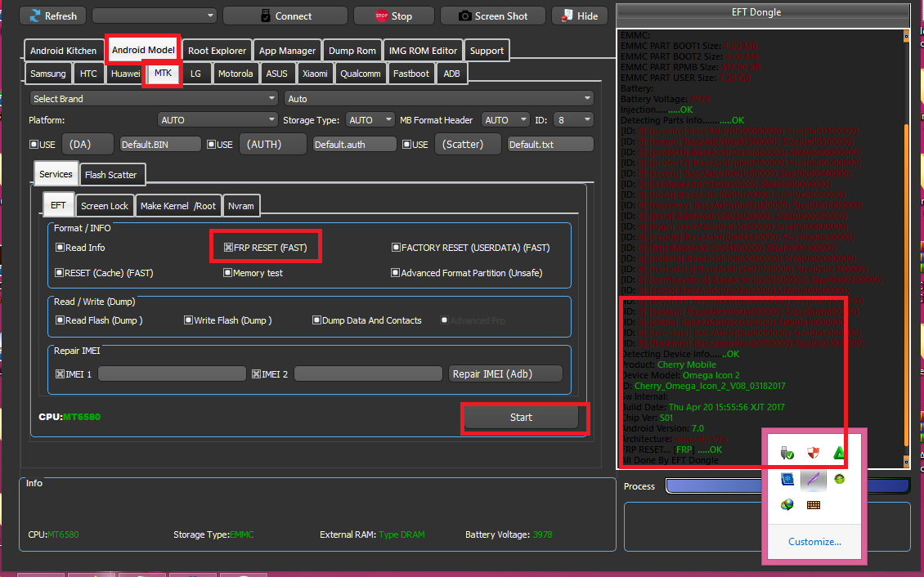Click the Start button

521,417
